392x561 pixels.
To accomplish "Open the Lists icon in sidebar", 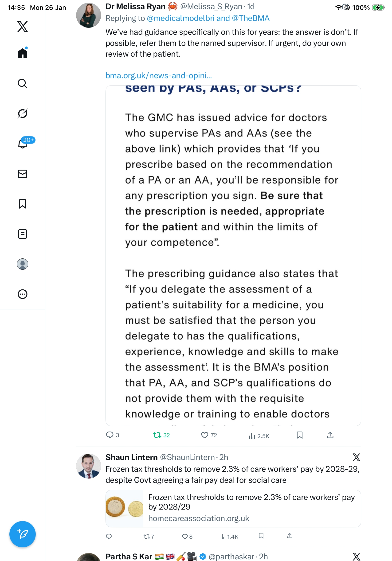I will (23, 234).
